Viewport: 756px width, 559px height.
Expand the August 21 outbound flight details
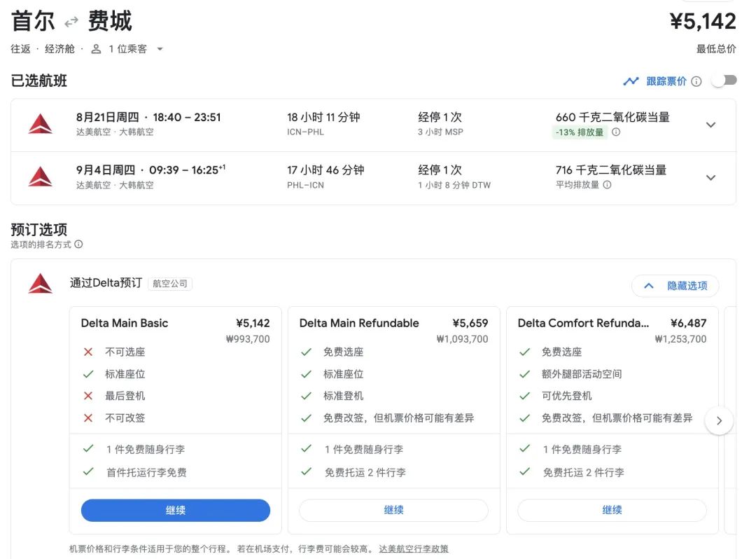[710, 125]
